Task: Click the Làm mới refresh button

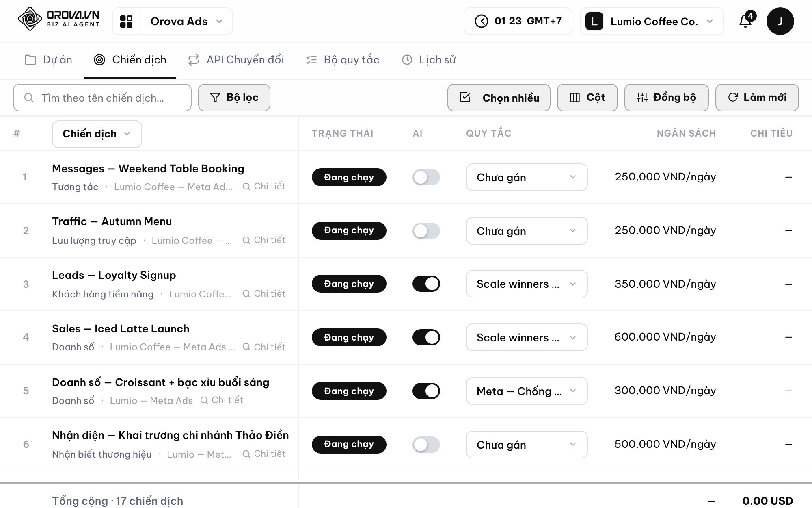Action: [x=757, y=98]
